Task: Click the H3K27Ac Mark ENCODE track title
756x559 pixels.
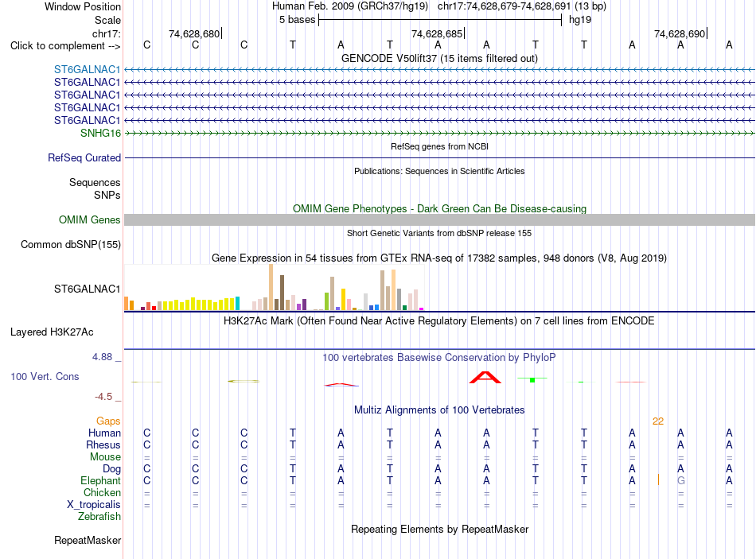Action: [439, 321]
